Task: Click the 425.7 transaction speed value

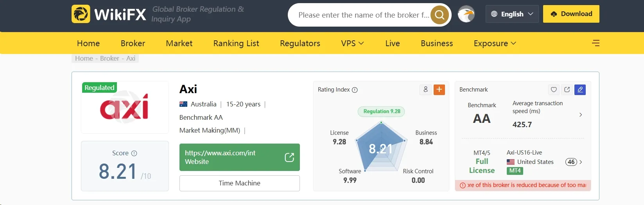Action: [x=522, y=124]
